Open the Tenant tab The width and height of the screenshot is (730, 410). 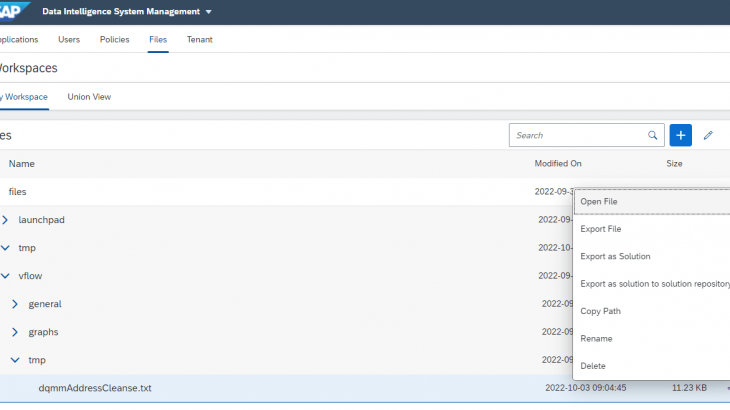(x=200, y=40)
